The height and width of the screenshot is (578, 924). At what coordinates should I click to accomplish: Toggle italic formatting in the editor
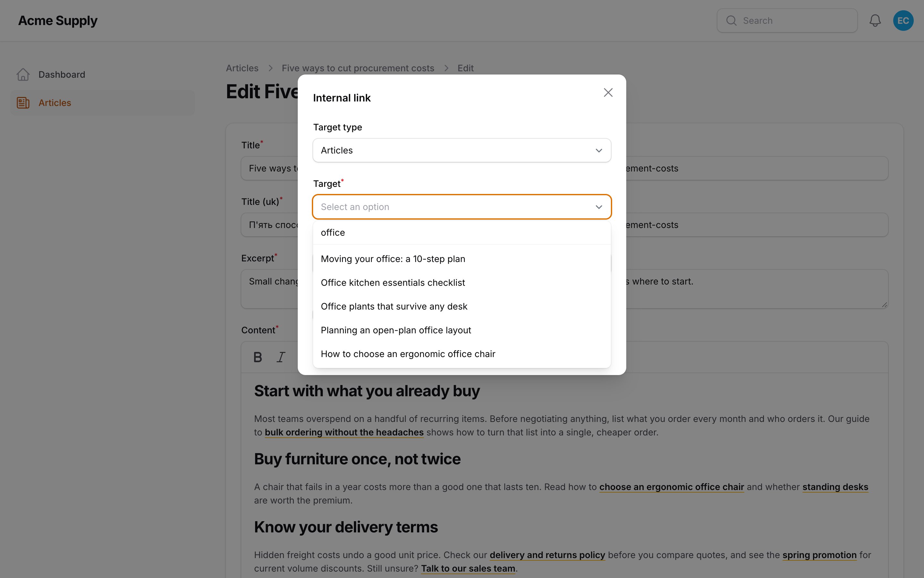coord(281,357)
